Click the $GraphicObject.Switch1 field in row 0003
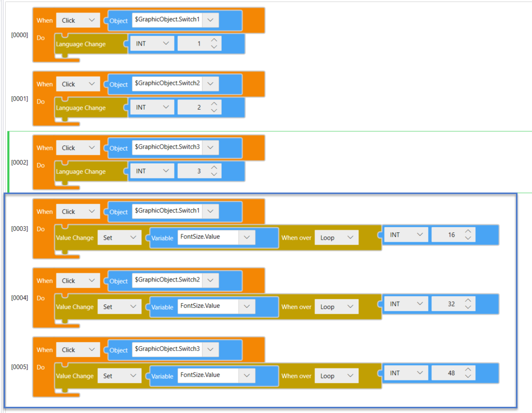This screenshot has width=532, height=413. (x=167, y=211)
